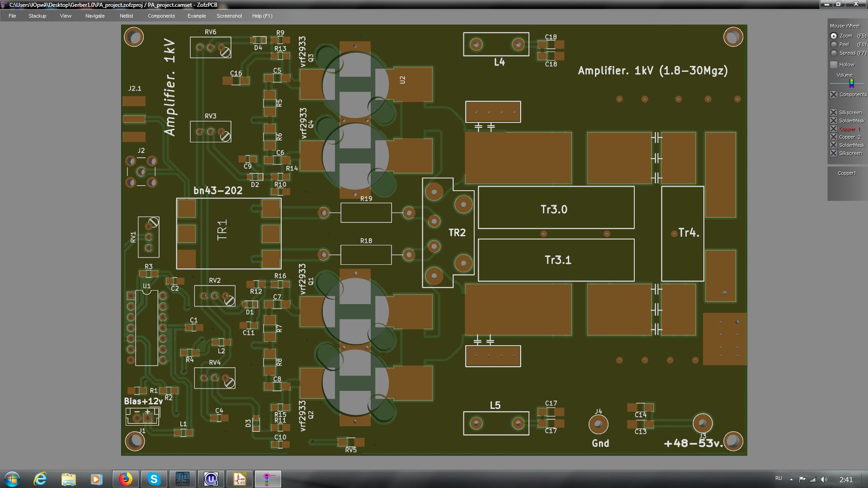
Task: Toggle the top Silkscreen layer checkbox
Action: click(834, 113)
